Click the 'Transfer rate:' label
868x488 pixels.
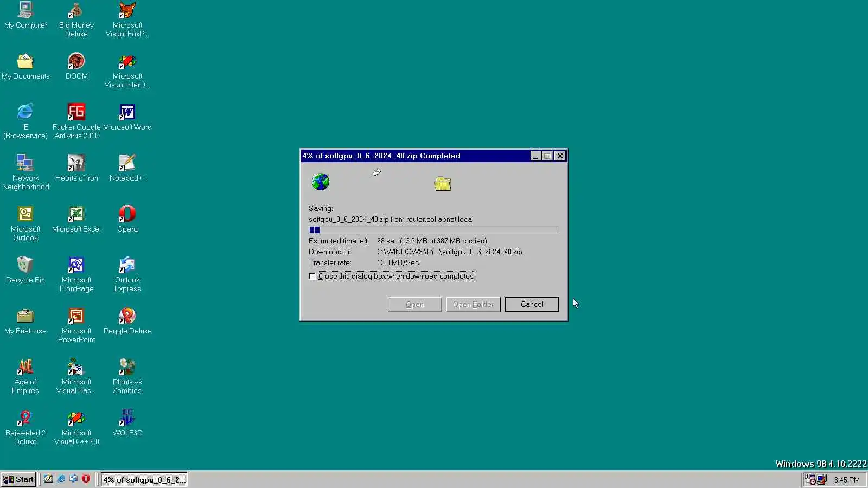pyautogui.click(x=330, y=262)
